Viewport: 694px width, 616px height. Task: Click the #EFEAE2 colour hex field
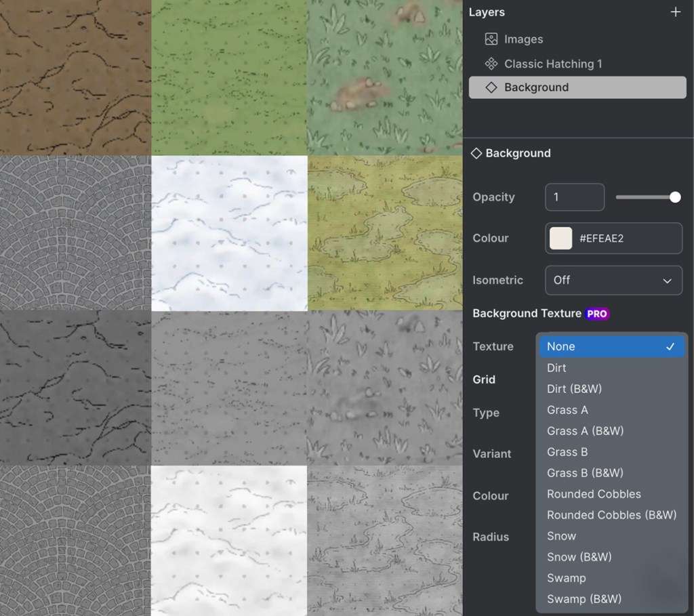624,239
